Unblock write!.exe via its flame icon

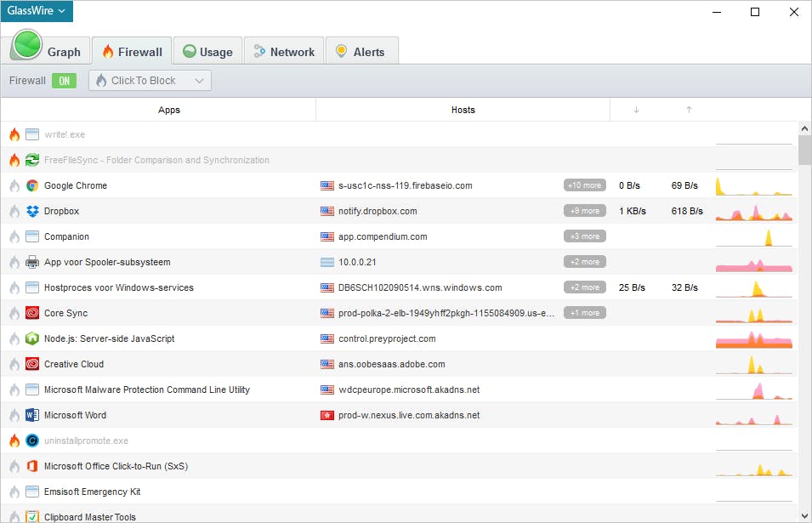tap(14, 134)
